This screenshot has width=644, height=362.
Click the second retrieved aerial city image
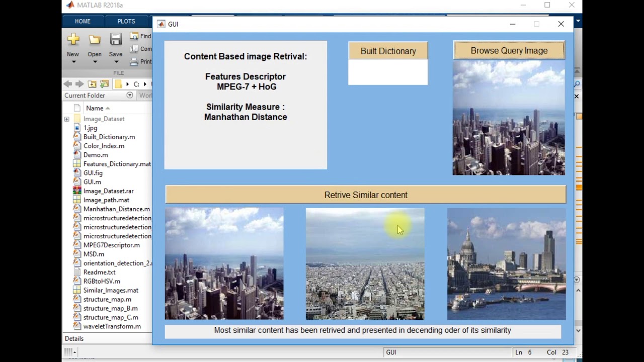pos(365,264)
